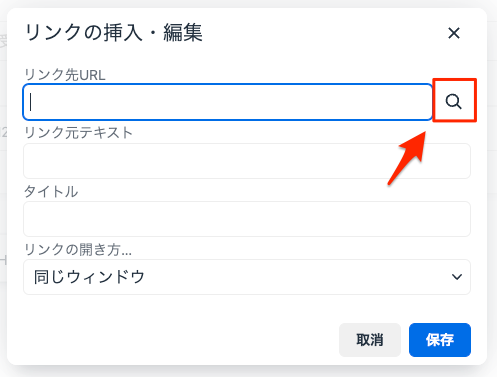Open the 同じウィンドウ dropdown
The image size is (497, 377).
[247, 277]
